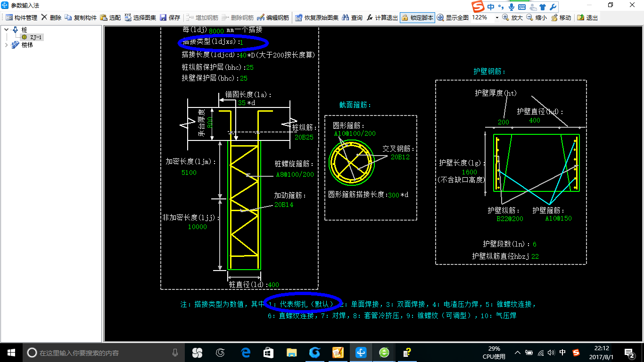Click the taskbar Cortana search box
Viewport: 644px width, 362px height.
click(104, 353)
